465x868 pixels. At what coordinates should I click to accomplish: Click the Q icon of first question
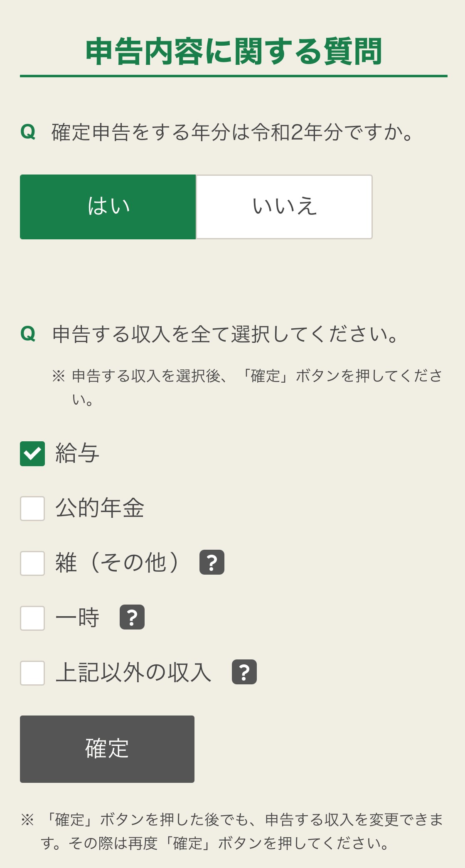tap(28, 132)
